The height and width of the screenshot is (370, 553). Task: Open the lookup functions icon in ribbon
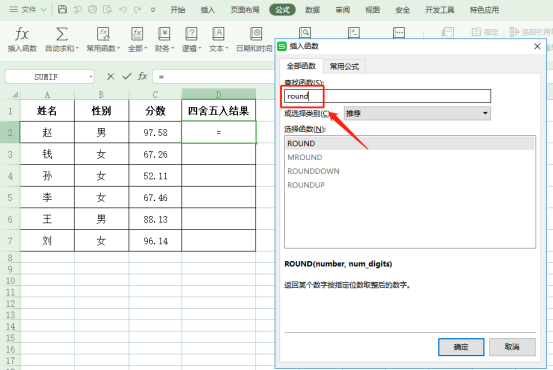point(305,33)
